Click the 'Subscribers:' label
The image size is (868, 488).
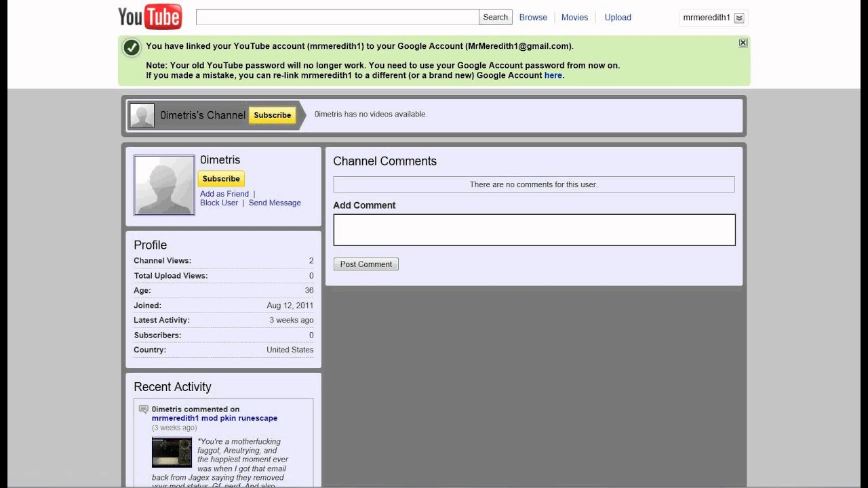pyautogui.click(x=157, y=335)
